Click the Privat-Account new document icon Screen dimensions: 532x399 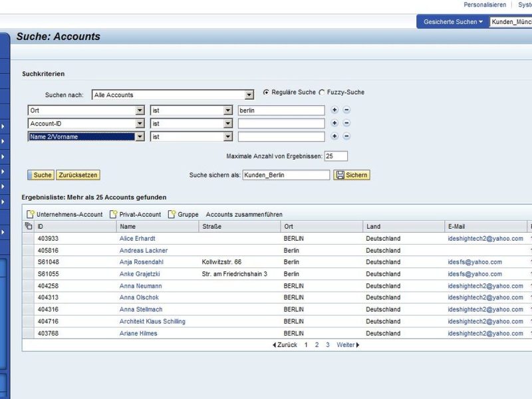[x=113, y=214]
